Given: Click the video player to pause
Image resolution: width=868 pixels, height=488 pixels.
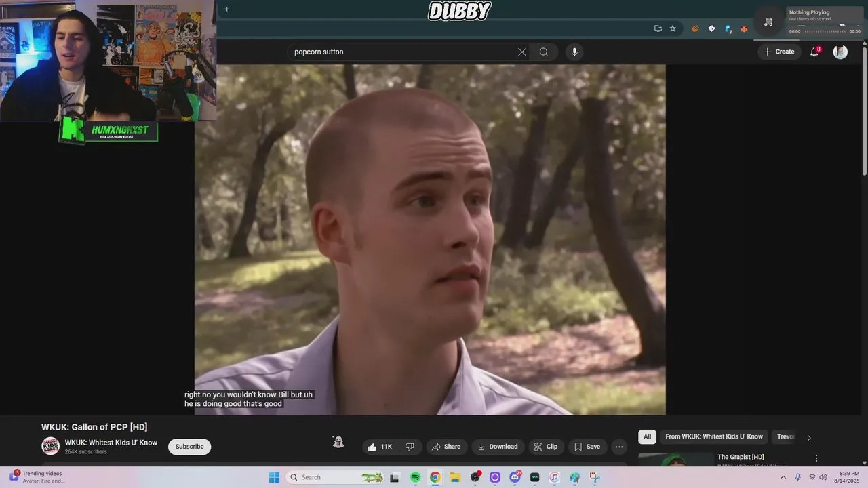Looking at the screenshot, I should pos(430,239).
